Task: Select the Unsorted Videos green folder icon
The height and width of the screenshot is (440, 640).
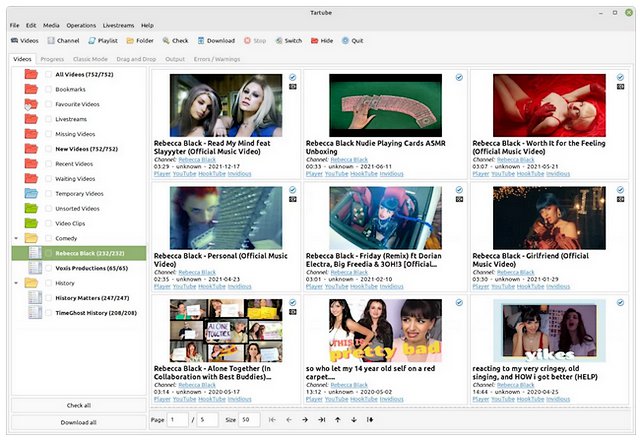Action: (x=31, y=208)
